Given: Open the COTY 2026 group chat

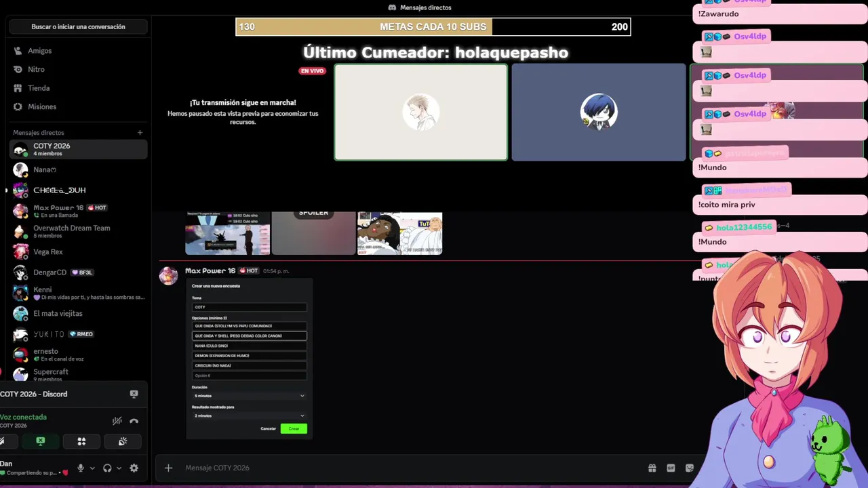Looking at the screenshot, I should click(x=78, y=149).
